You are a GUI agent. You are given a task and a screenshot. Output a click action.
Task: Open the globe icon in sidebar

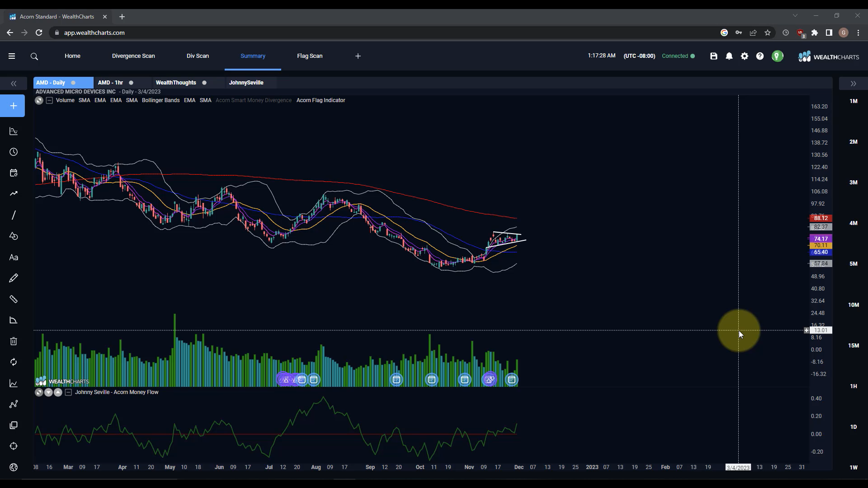[x=14, y=467]
